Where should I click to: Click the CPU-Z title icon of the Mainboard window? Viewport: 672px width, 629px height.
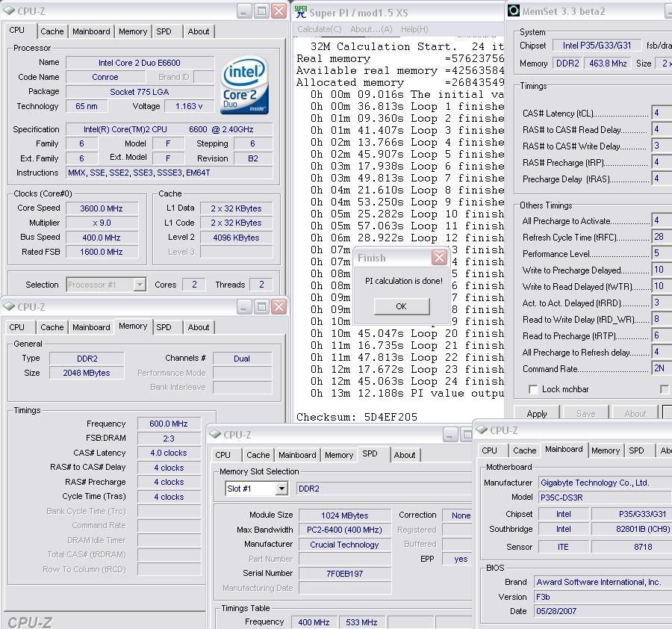pos(482,430)
